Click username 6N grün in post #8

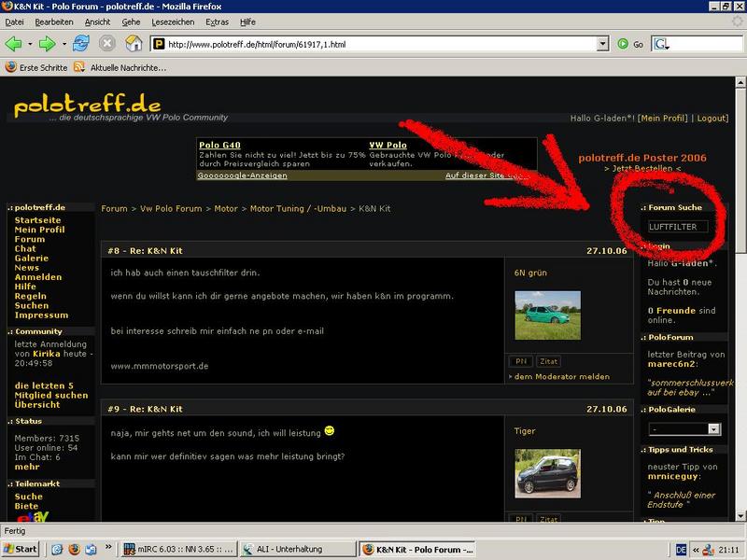[530, 273]
